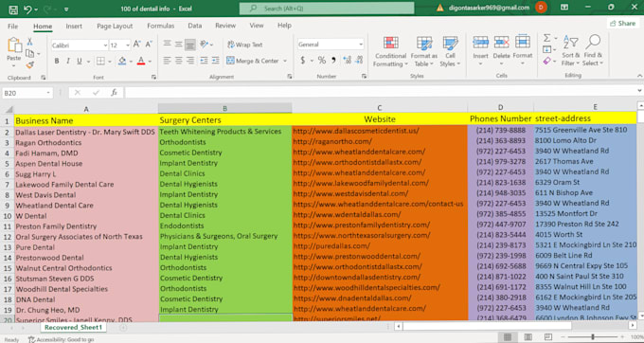Image resolution: width=644 pixels, height=343 pixels.
Task: Click the Percent Style icon
Action: coord(322,61)
